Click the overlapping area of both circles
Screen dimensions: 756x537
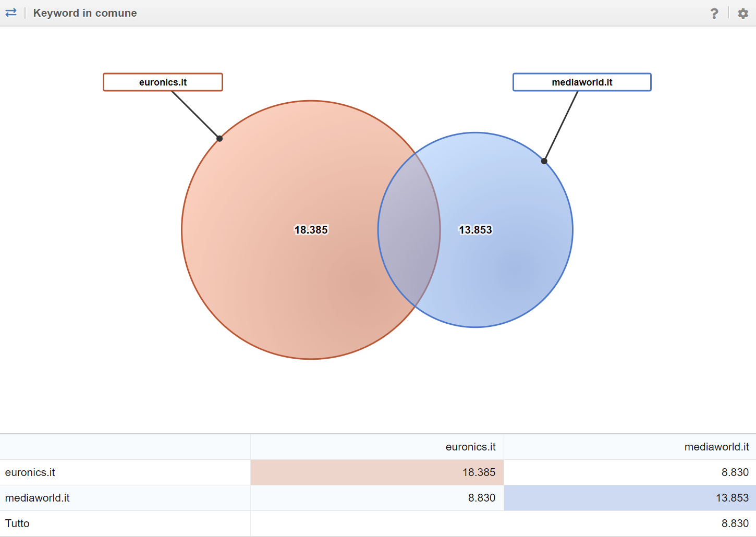[409, 230]
